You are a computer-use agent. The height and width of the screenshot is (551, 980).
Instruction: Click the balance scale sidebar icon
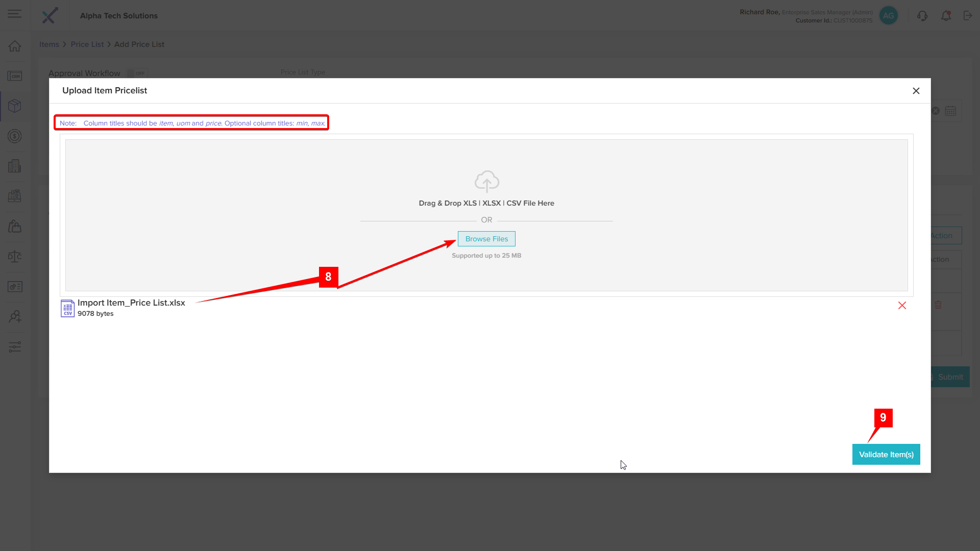pyautogui.click(x=15, y=257)
